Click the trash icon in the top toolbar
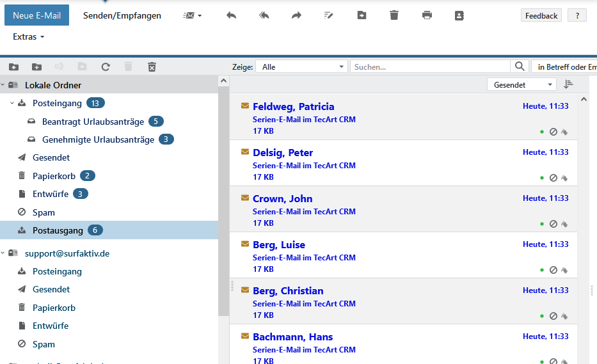The height and width of the screenshot is (364, 597). click(x=394, y=15)
